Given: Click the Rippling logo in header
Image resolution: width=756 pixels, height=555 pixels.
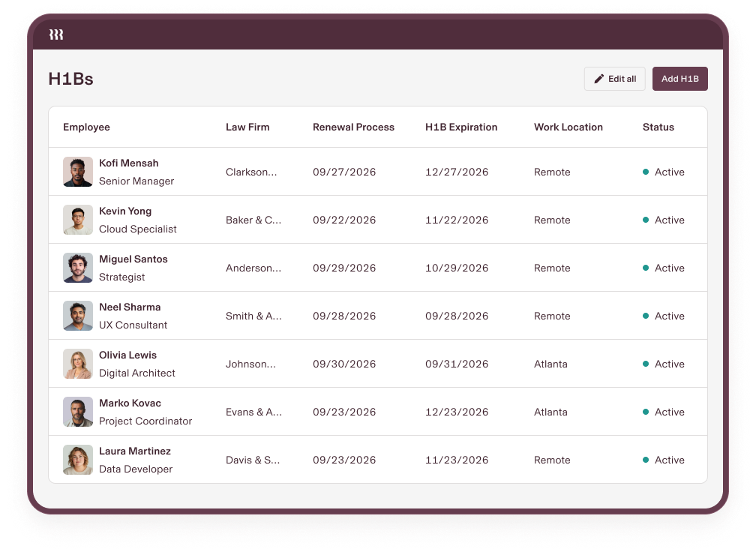Looking at the screenshot, I should click(x=56, y=34).
